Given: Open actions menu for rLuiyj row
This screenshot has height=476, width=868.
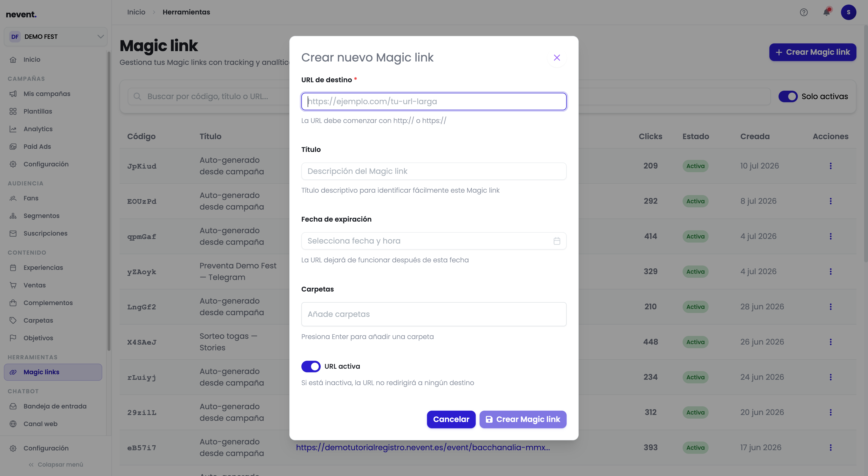Looking at the screenshot, I should (831, 377).
